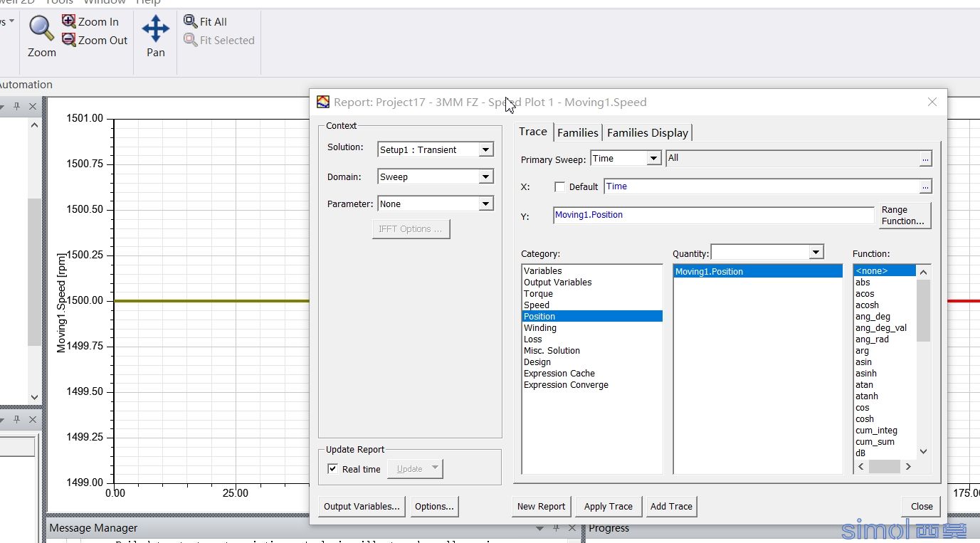The image size is (980, 543).
Task: Select the ang_deg_val function
Action: coord(885,328)
